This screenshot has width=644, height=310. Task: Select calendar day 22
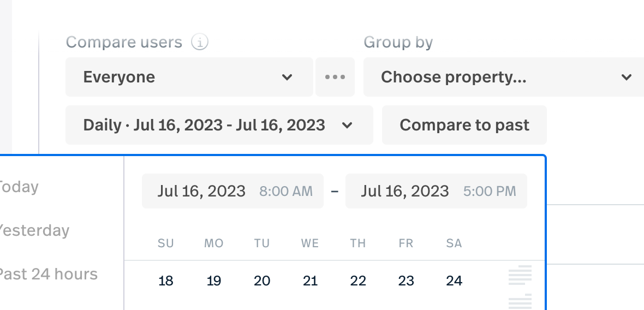(358, 281)
